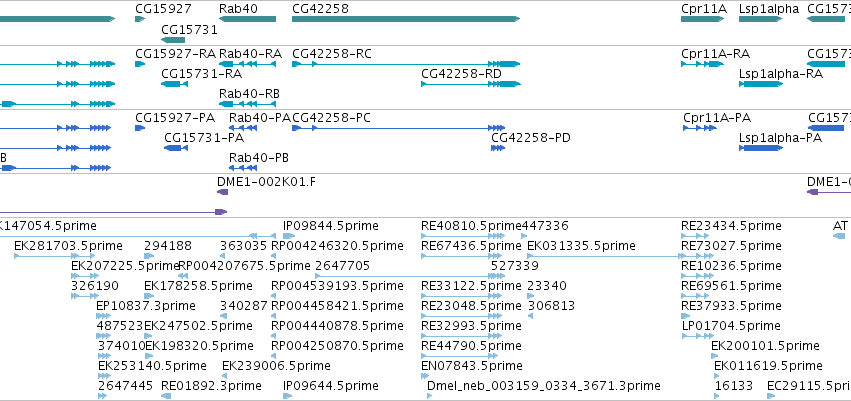Select the Rab40 gene label
The image size is (851, 401).
click(238, 9)
